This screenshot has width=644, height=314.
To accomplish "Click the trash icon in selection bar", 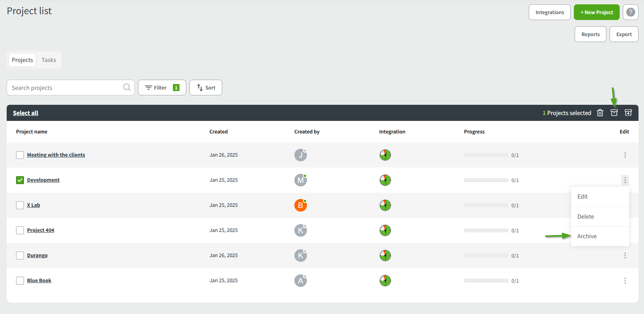I will coord(600,113).
